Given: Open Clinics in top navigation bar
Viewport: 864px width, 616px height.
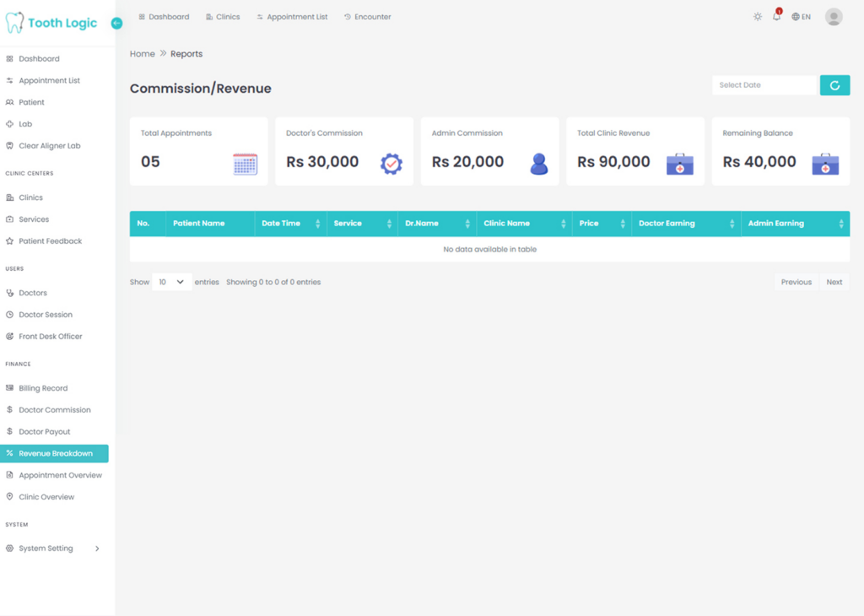Looking at the screenshot, I should (x=223, y=17).
